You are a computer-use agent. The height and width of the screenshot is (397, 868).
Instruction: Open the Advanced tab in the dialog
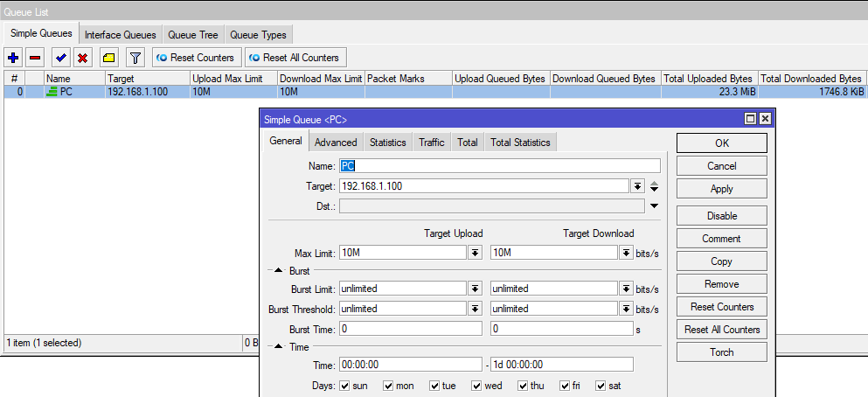tap(336, 143)
